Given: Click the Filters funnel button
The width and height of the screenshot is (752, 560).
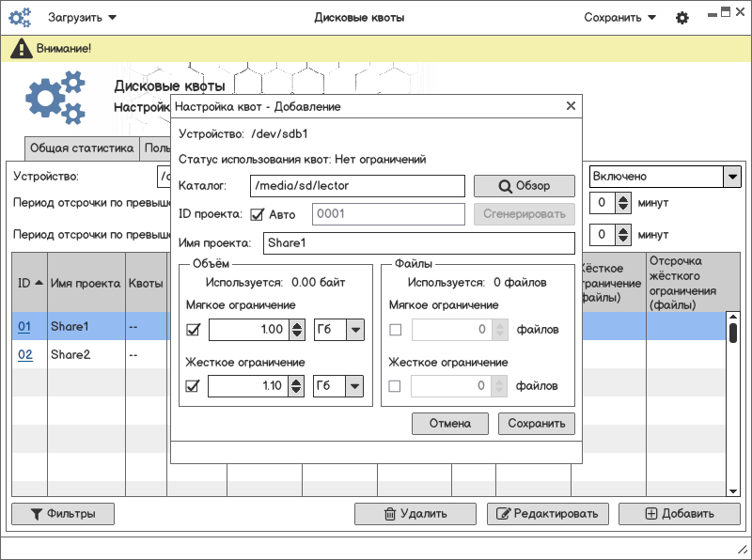Looking at the screenshot, I should tap(62, 514).
